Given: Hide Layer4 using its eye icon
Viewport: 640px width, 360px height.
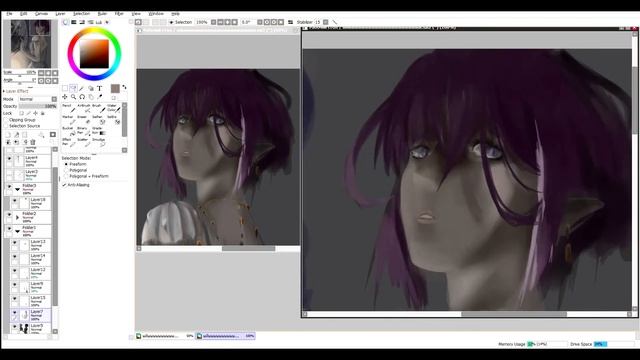Looking at the screenshot, I should [x=9, y=158].
